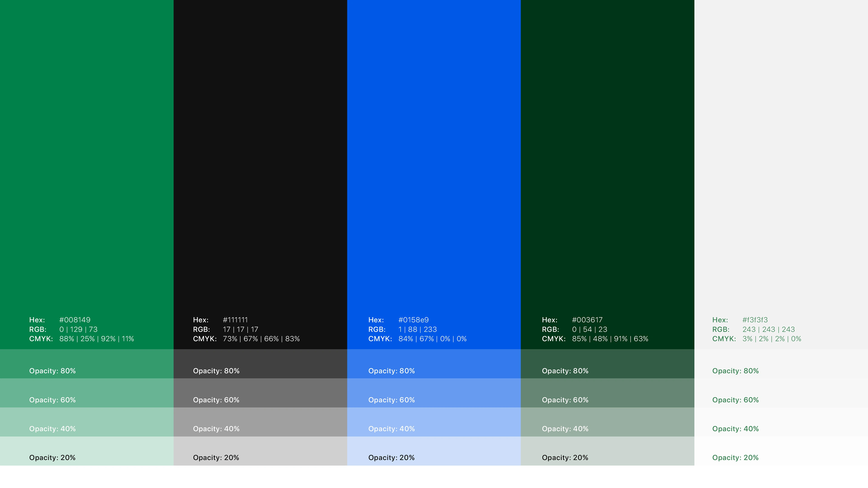This screenshot has height=488, width=868.
Task: Click the RGB value 17 | 17 | 17
Action: 240,329
